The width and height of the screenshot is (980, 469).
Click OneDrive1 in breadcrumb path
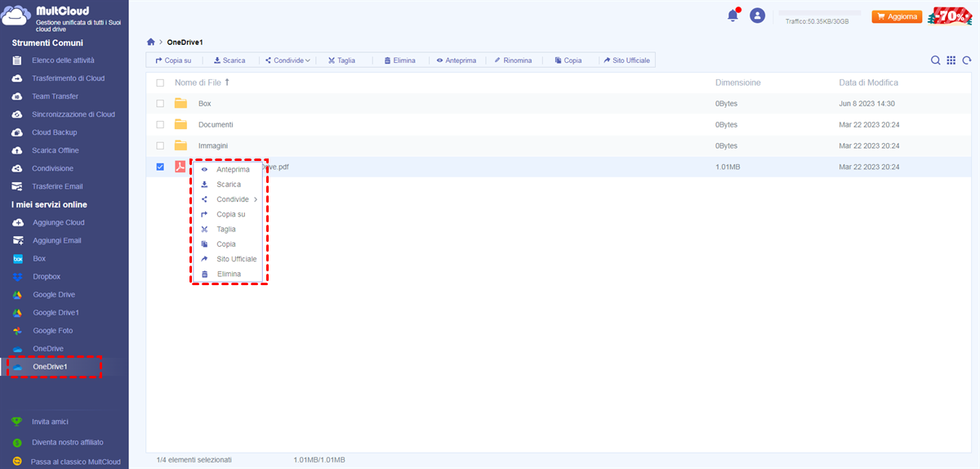(x=185, y=42)
